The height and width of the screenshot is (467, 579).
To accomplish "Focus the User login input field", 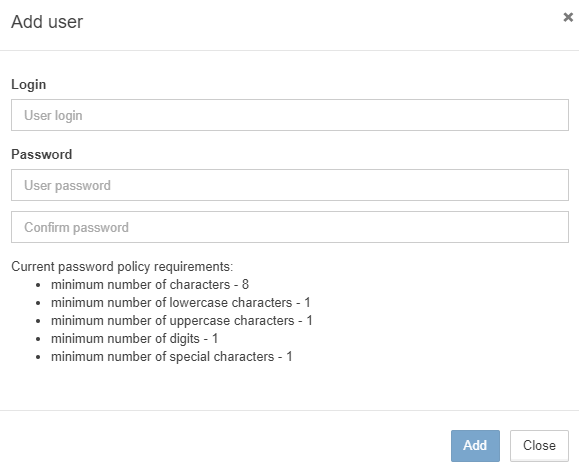I will tap(290, 115).
